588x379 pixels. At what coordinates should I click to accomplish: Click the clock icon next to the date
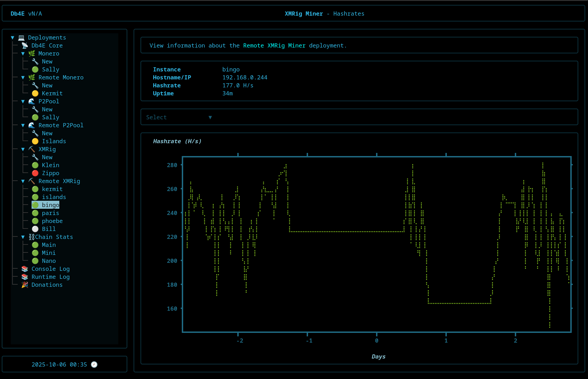click(94, 364)
